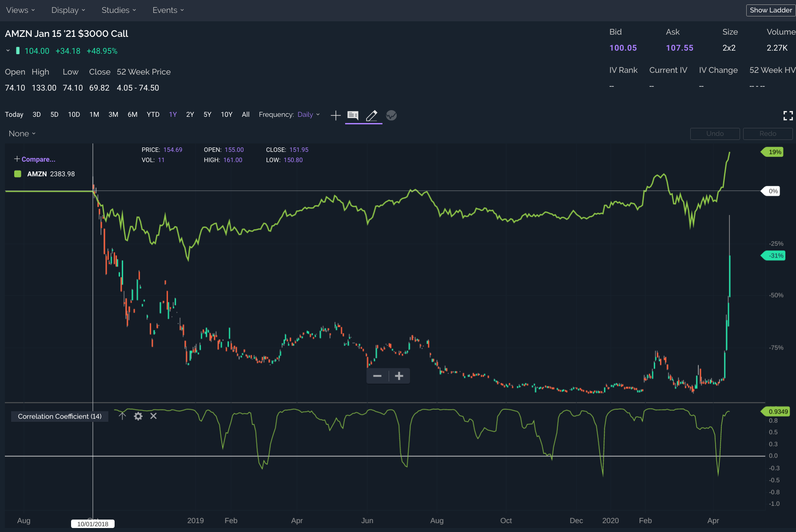This screenshot has height=532, width=796.
Task: Click the Ask price 107.55
Action: (x=680, y=48)
